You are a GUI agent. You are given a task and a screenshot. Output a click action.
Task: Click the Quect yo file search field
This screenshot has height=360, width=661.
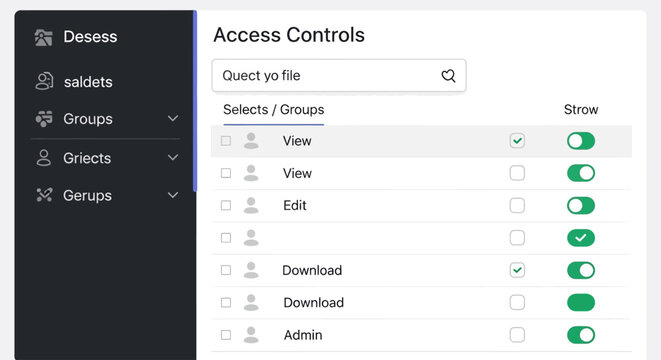tap(339, 76)
